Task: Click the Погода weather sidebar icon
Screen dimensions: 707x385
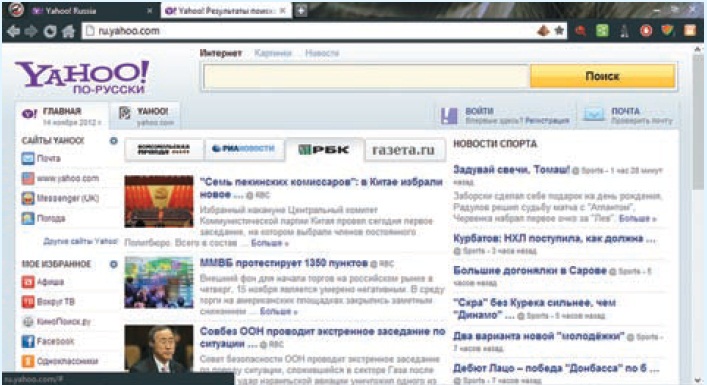Action: tap(28, 218)
